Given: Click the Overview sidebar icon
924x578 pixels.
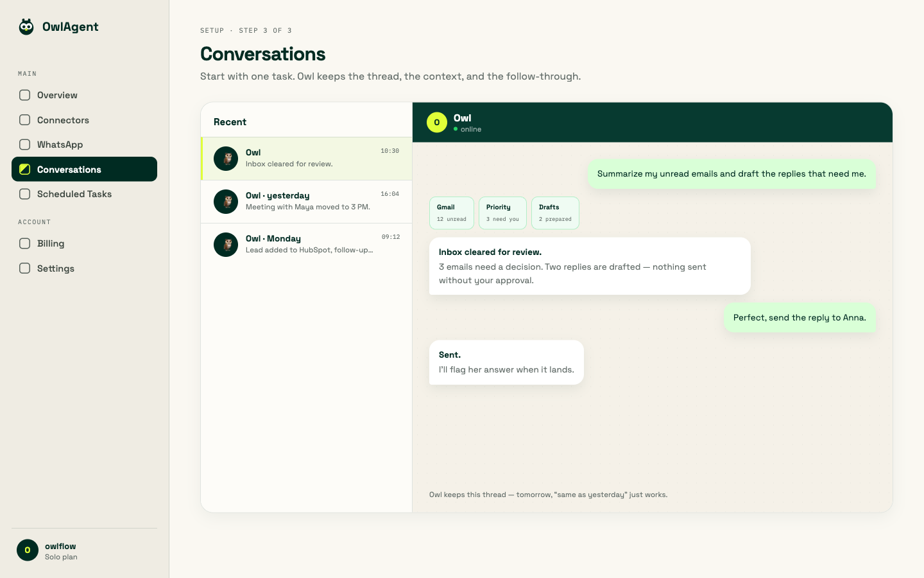Looking at the screenshot, I should pos(25,95).
